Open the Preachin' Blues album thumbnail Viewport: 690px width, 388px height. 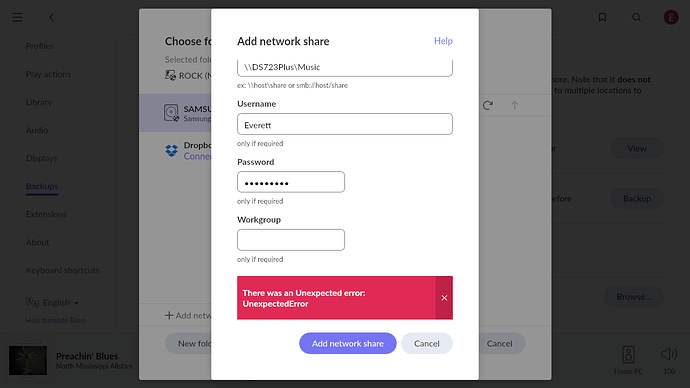(28, 361)
